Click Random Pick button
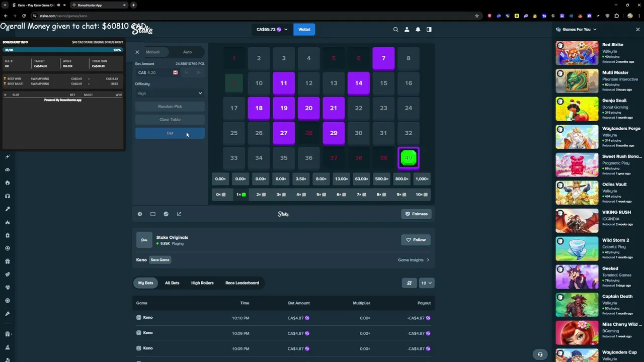644x362 pixels. 170,106
